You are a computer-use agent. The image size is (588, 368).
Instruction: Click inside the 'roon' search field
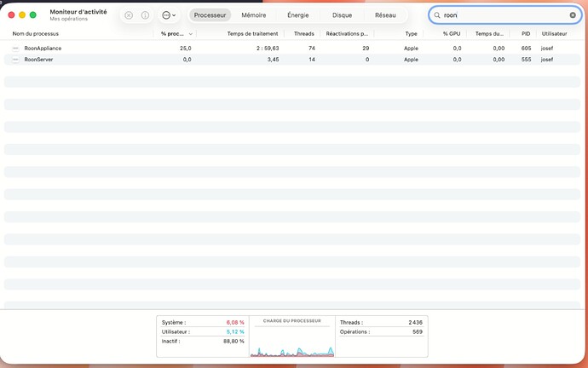[503, 15]
